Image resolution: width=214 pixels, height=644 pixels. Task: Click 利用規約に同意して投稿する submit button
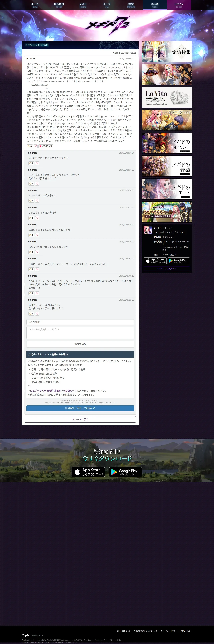80,408
